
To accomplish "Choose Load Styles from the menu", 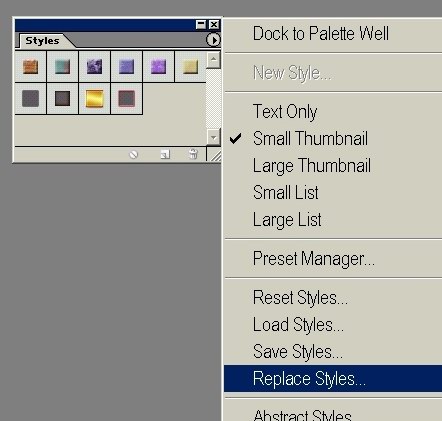I will pos(298,325).
